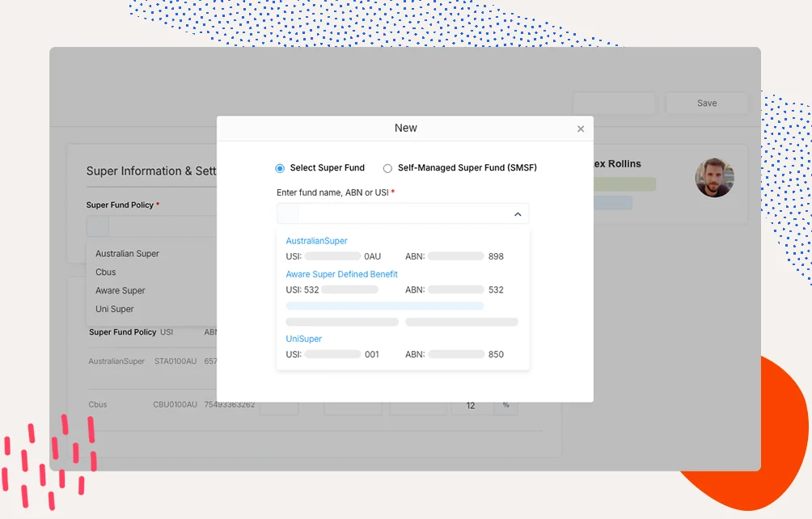Choose Aware Super Defined Benefit result
Image resolution: width=812 pixels, height=519 pixels.
341,274
